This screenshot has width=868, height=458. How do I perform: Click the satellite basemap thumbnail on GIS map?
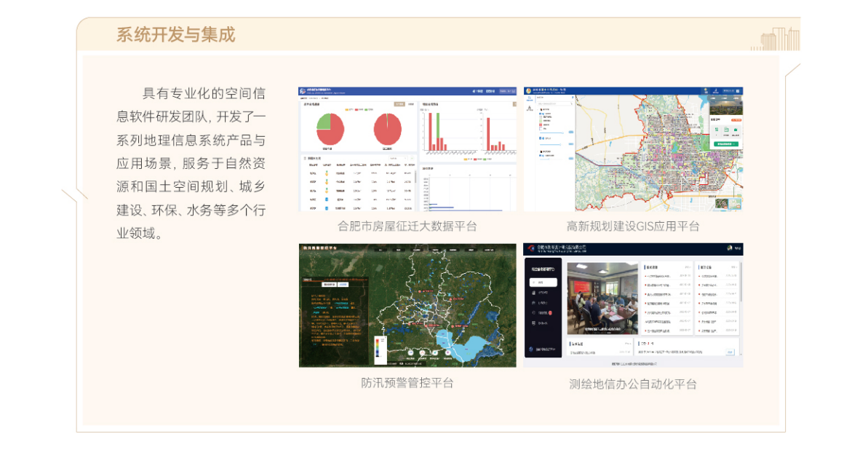(721, 204)
